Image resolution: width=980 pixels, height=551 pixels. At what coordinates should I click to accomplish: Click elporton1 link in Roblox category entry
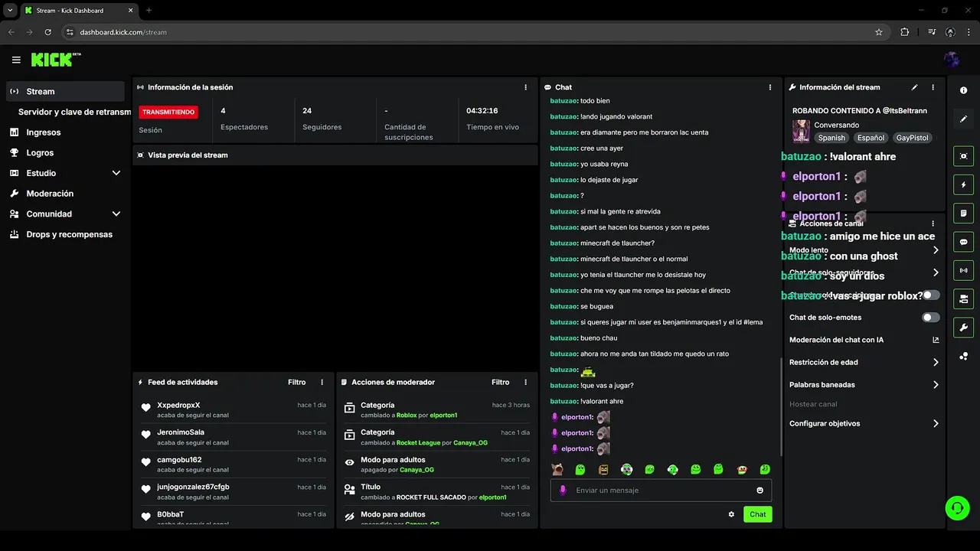point(443,416)
